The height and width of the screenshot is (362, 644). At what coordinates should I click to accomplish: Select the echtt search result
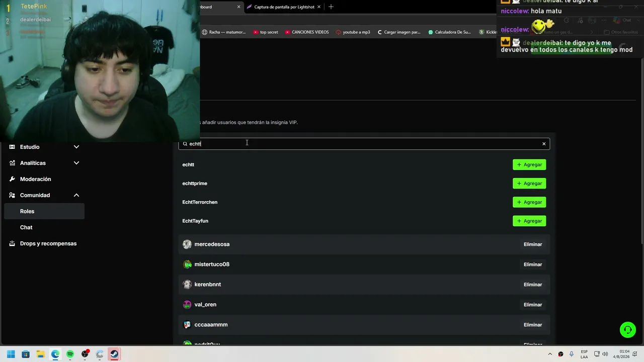pyautogui.click(x=188, y=164)
